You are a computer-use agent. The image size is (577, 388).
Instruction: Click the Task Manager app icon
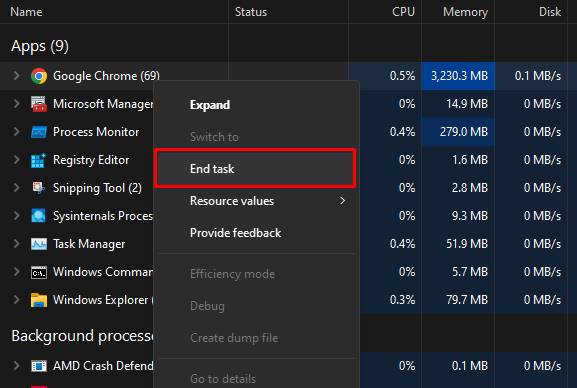click(x=39, y=244)
